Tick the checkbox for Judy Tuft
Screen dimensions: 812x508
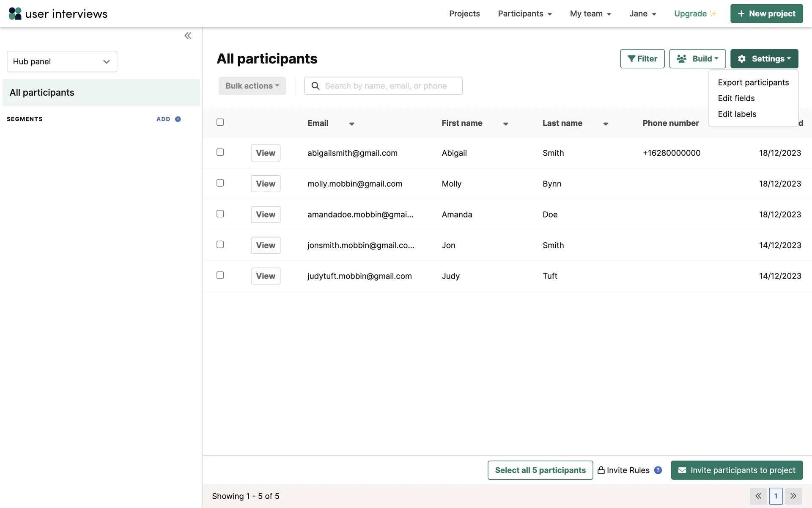[x=220, y=275]
